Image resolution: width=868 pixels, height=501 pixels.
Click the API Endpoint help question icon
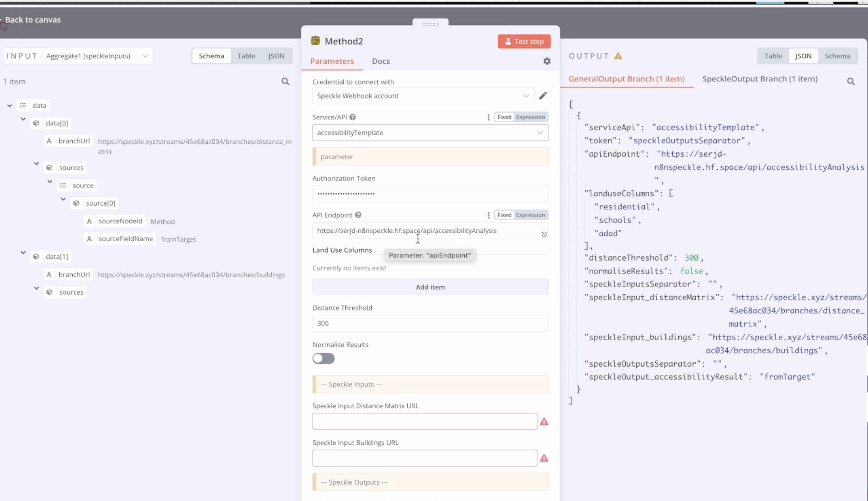358,215
